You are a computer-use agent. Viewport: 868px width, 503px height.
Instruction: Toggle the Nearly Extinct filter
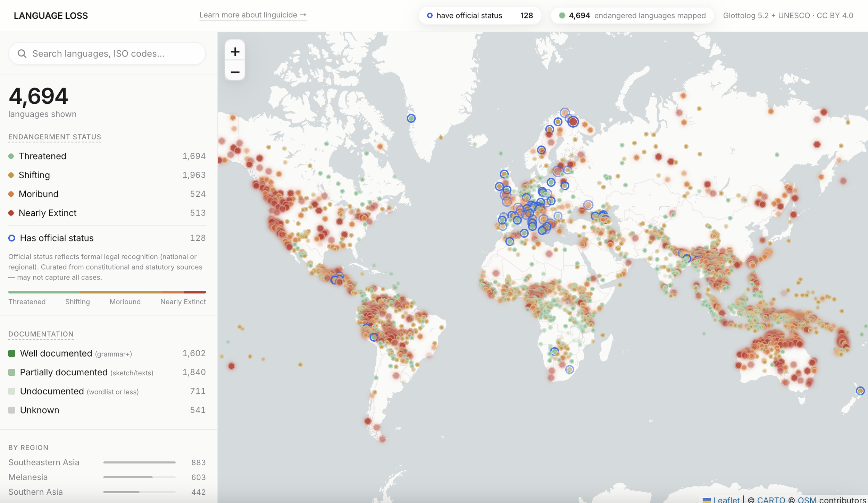(x=47, y=213)
